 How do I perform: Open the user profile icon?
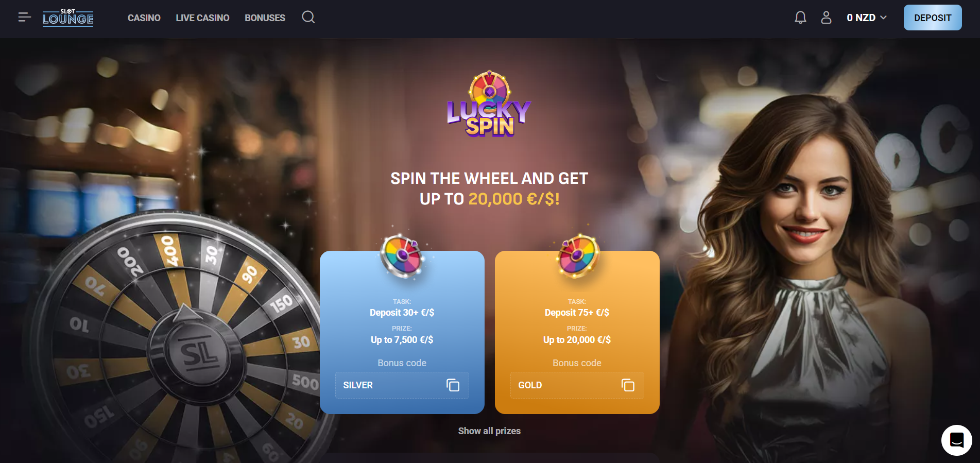coord(826,18)
